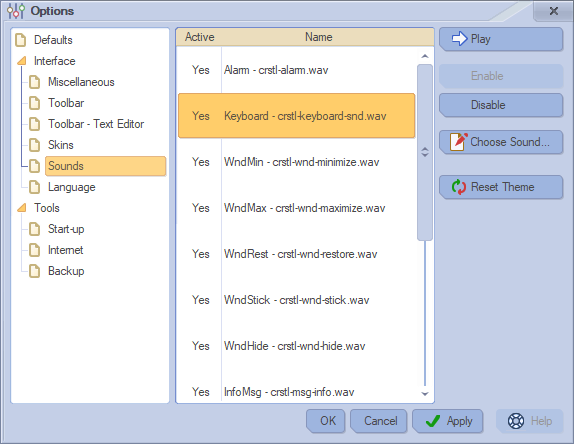Click the Options sliders icon in title bar
Viewport: 574px width, 444px height.
tap(16, 11)
